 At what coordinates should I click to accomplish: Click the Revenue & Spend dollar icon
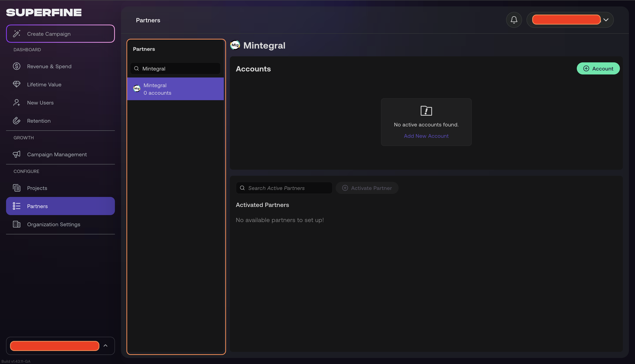16,66
